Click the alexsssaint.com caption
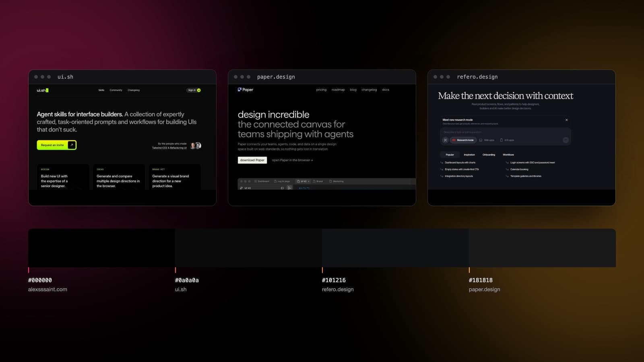The height and width of the screenshot is (362, 644). [47, 289]
